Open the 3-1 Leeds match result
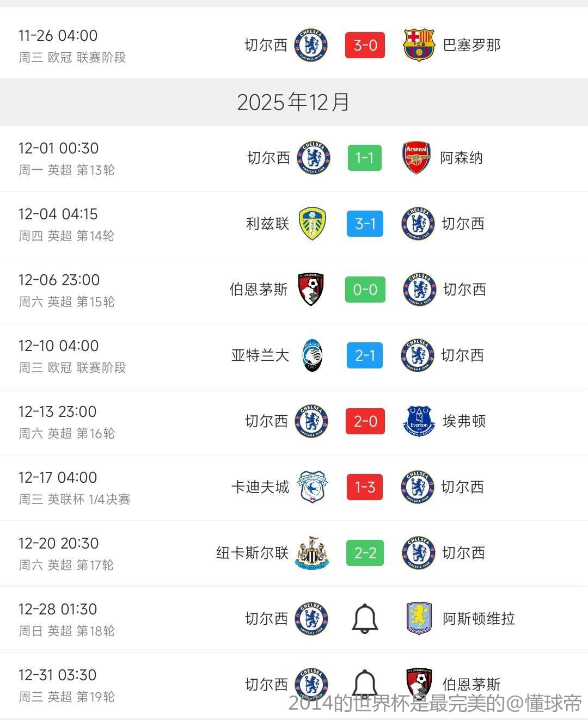The image size is (588, 720). click(365, 224)
